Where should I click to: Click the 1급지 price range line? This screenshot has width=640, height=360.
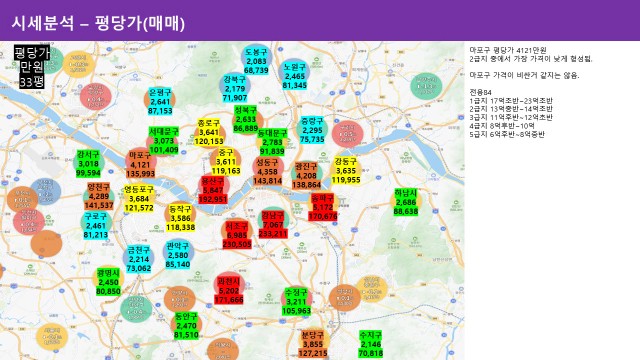pos(511,100)
